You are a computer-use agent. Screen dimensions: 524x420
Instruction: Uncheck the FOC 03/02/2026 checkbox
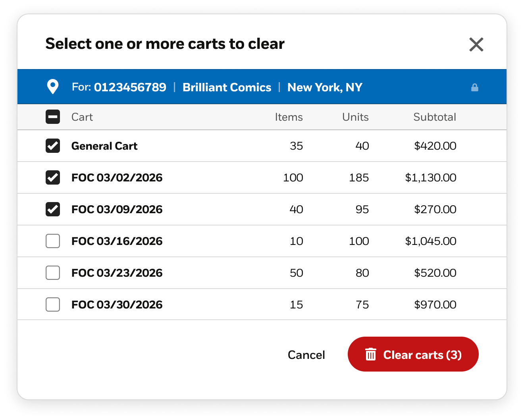(x=53, y=177)
